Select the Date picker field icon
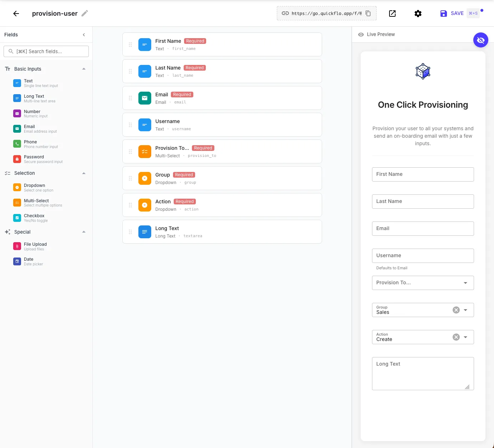The height and width of the screenshot is (448, 494). tap(17, 261)
